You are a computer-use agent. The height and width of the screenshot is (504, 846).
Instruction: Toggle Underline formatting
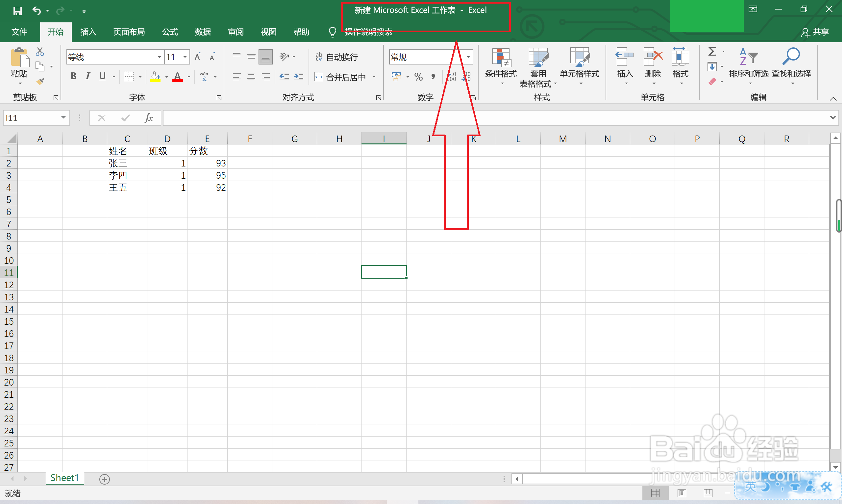pyautogui.click(x=103, y=77)
